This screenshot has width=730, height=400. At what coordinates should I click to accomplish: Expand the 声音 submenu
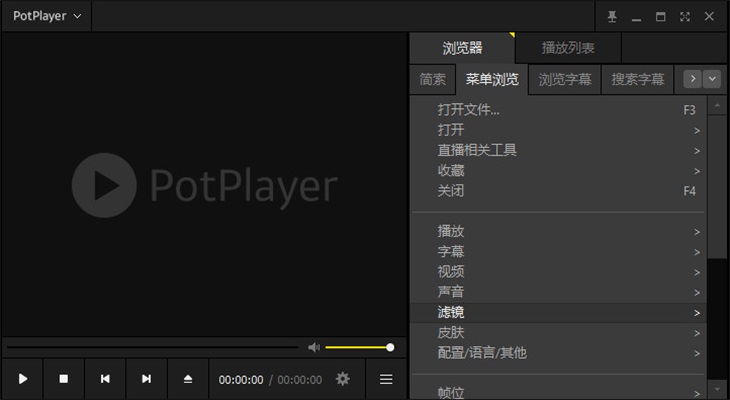[558, 292]
